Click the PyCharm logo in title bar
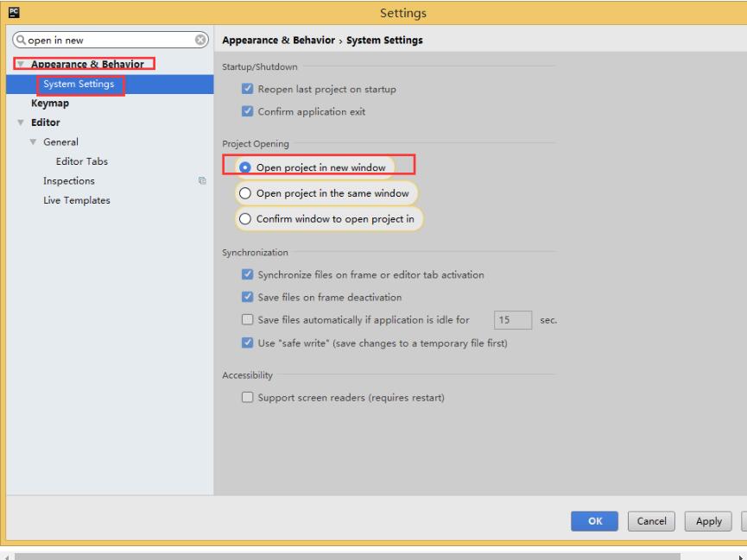 point(14,12)
